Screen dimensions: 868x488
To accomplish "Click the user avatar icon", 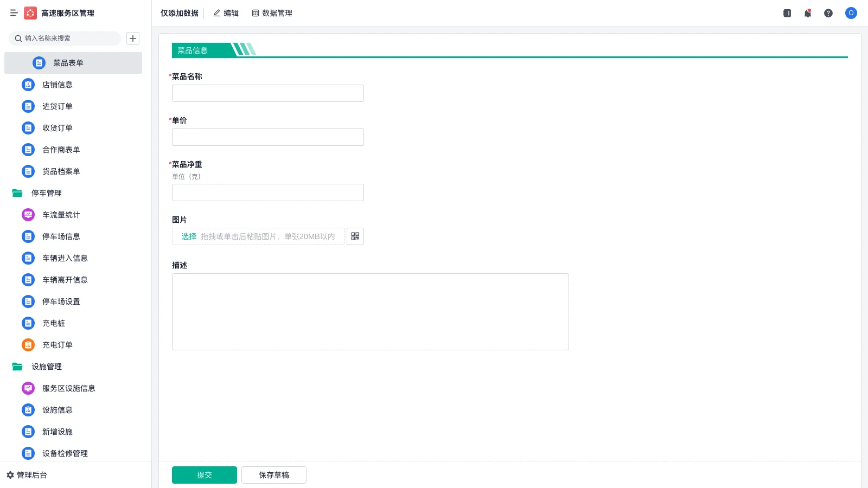I will click(851, 13).
